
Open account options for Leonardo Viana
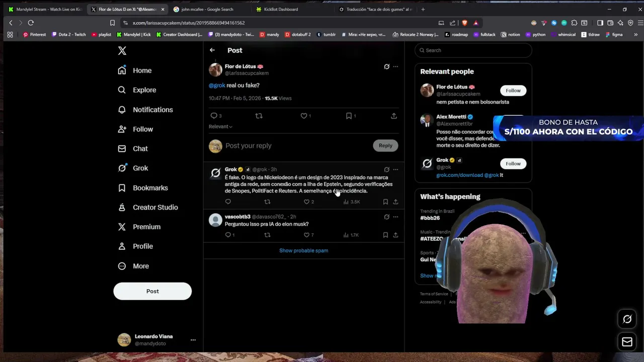point(193,340)
